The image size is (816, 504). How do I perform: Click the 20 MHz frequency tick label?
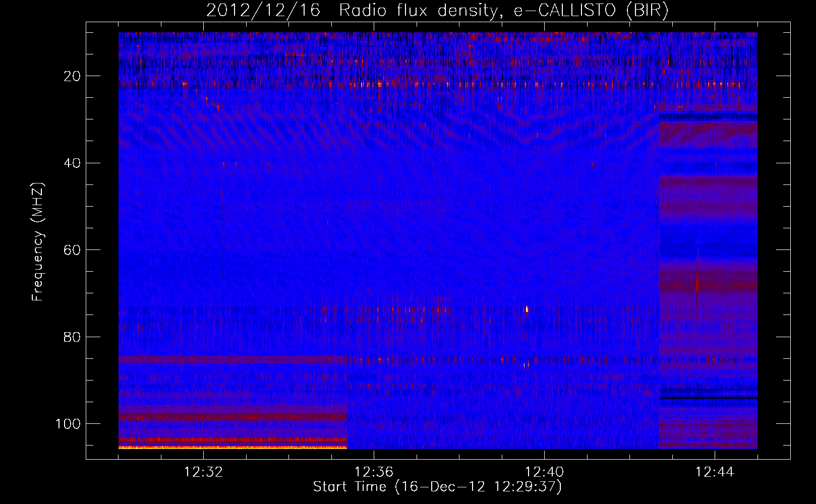tap(73, 76)
